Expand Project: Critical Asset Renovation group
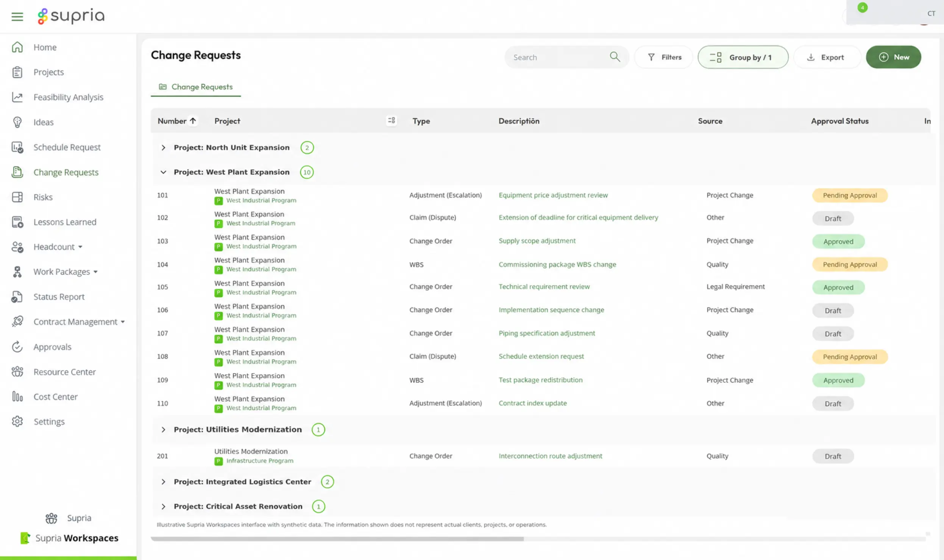Viewport: 944px width, 560px height. (x=163, y=507)
